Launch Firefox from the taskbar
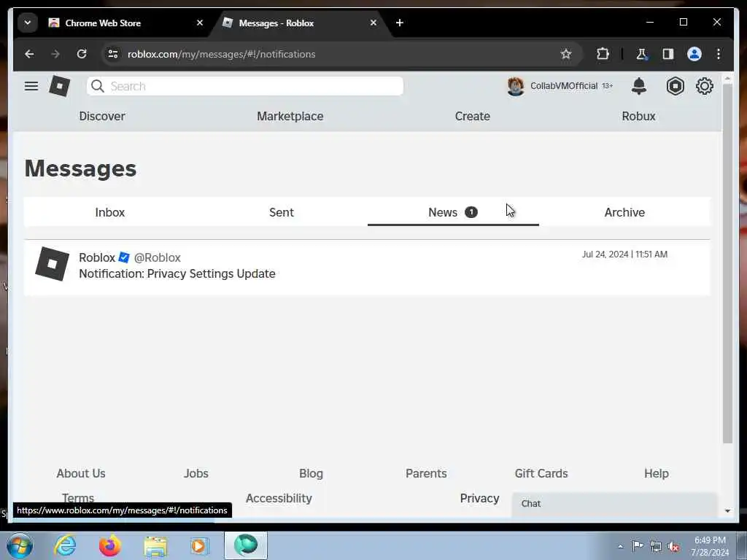Image resolution: width=747 pixels, height=560 pixels. [109, 545]
